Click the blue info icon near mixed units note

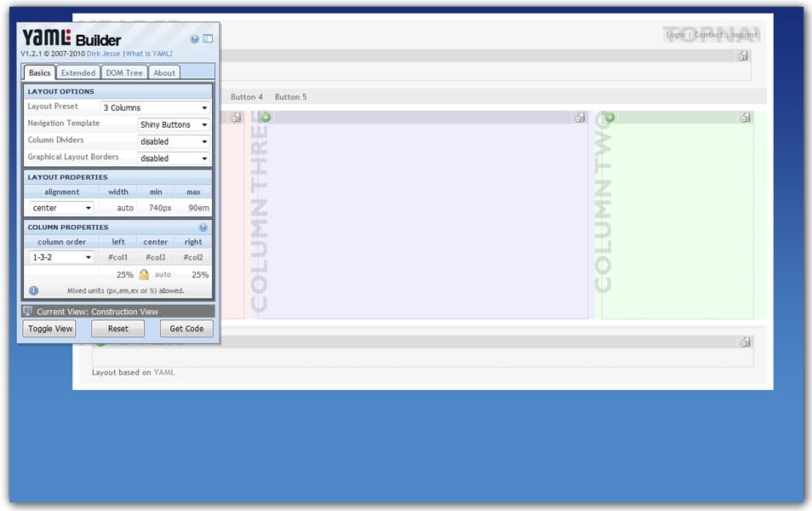point(33,290)
